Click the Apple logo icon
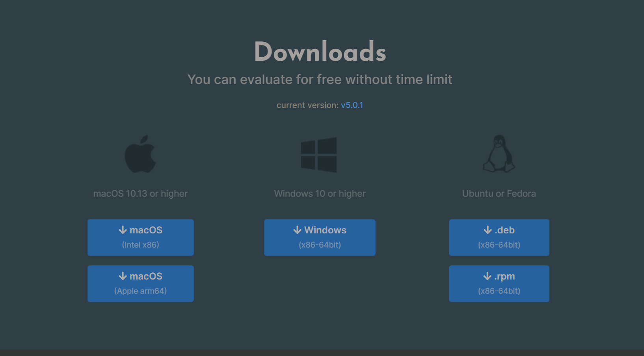 [x=141, y=154]
